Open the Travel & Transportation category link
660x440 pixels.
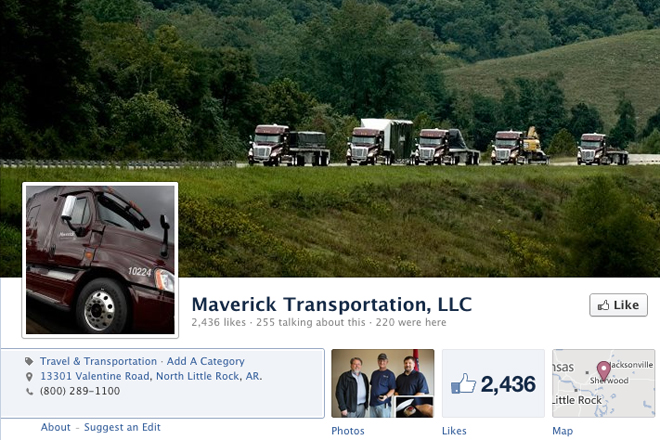pos(98,361)
